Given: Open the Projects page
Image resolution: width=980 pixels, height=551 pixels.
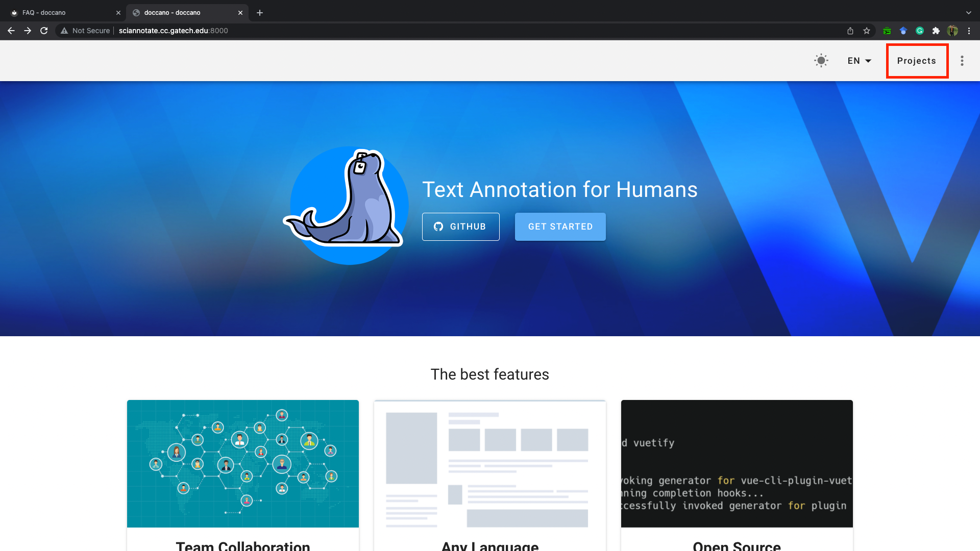Looking at the screenshot, I should (x=917, y=61).
